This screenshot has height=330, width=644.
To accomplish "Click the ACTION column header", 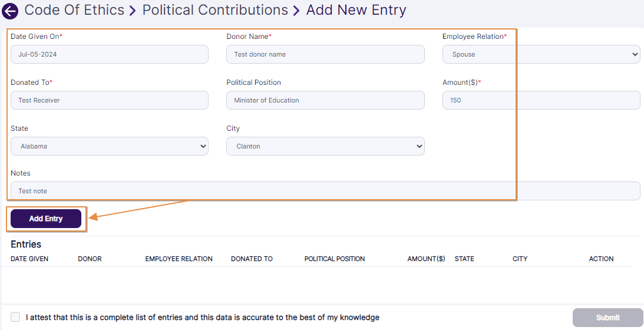I will point(601,259).
